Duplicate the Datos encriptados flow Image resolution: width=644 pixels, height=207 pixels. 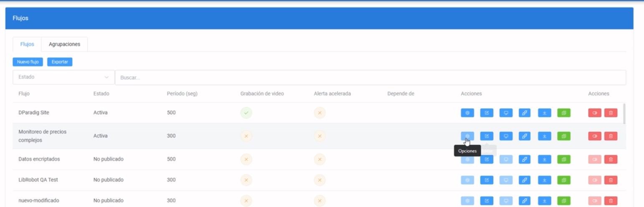(x=564, y=159)
